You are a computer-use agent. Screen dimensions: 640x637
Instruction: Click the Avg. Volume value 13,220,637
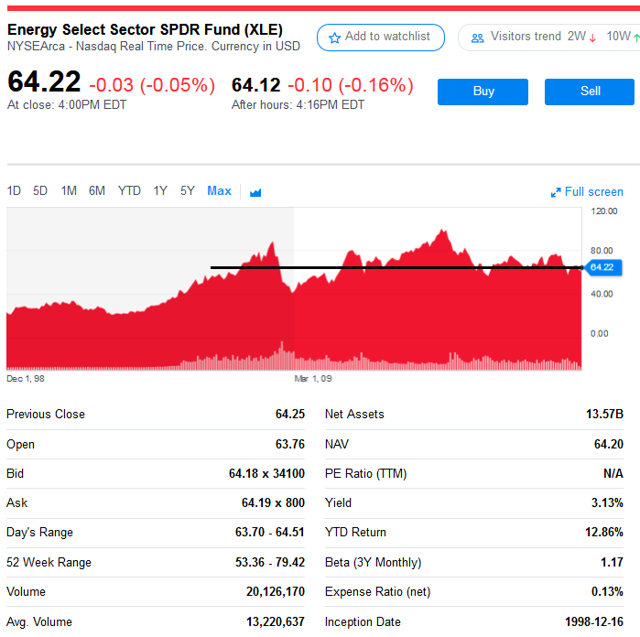(x=275, y=622)
